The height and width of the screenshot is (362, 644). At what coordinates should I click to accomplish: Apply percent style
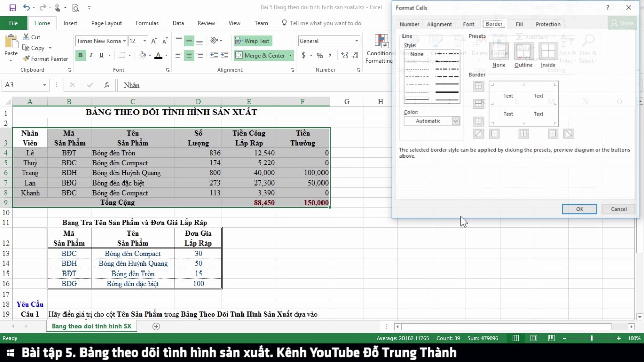tap(320, 55)
